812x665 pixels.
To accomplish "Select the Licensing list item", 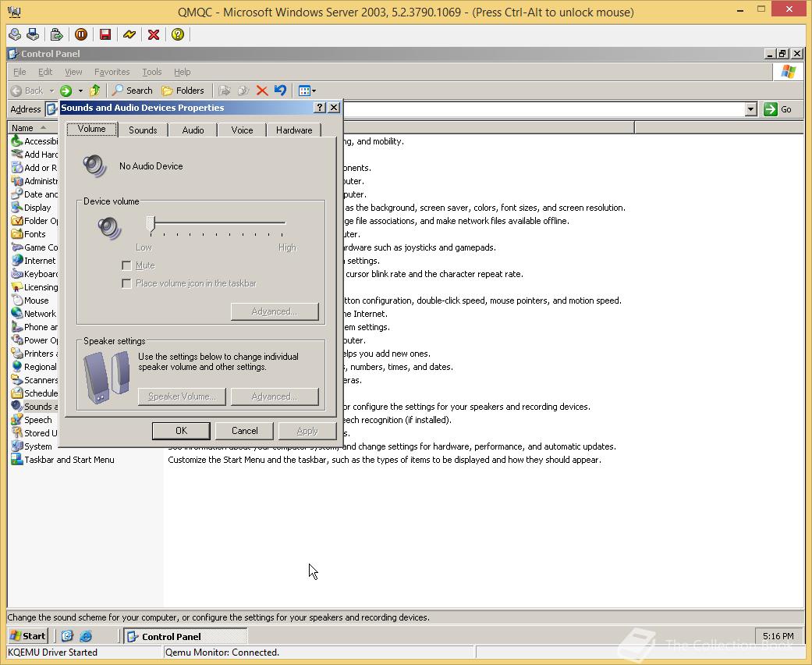I will coord(34,287).
